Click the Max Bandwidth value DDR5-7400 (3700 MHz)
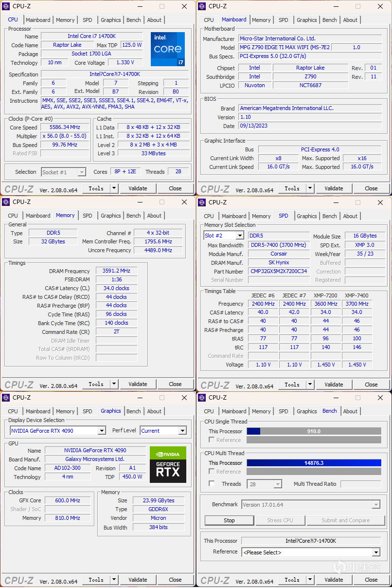This screenshot has height=588, width=392. (279, 245)
